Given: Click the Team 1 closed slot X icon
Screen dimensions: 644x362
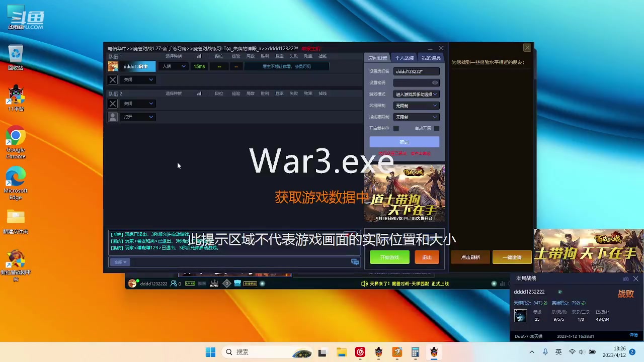Looking at the screenshot, I should [x=113, y=79].
